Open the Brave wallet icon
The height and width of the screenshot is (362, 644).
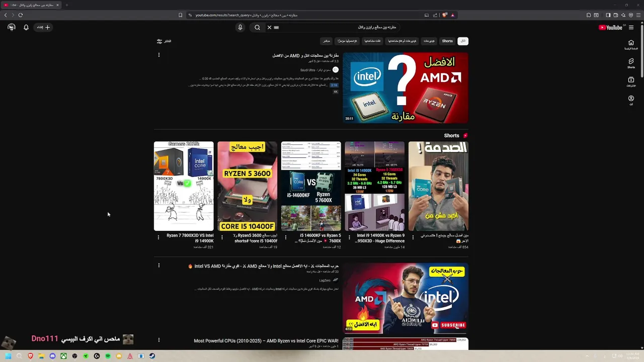click(615, 15)
